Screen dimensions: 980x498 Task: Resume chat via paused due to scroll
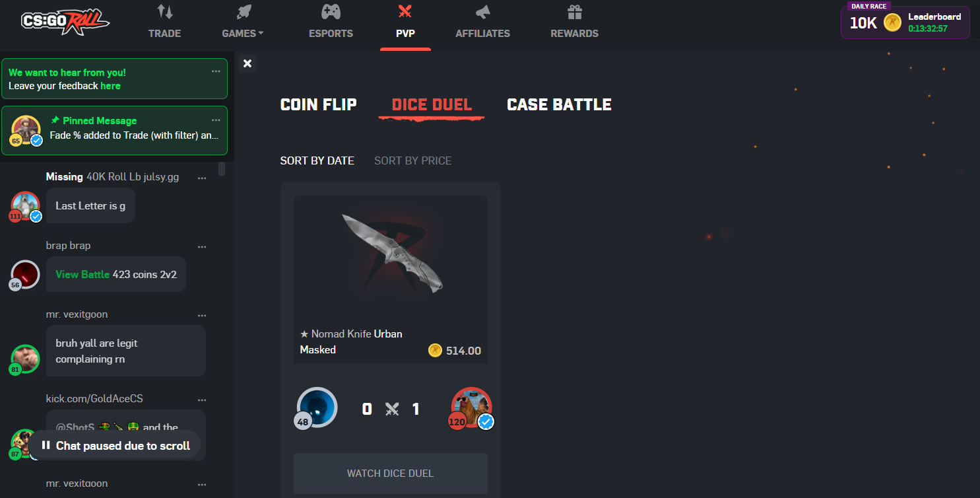click(x=115, y=446)
